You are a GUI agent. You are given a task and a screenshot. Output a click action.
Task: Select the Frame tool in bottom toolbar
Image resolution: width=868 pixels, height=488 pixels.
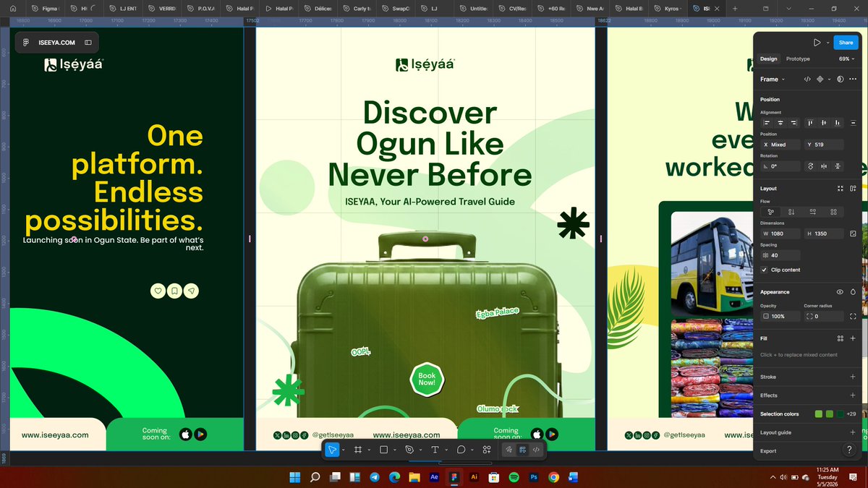(x=358, y=450)
